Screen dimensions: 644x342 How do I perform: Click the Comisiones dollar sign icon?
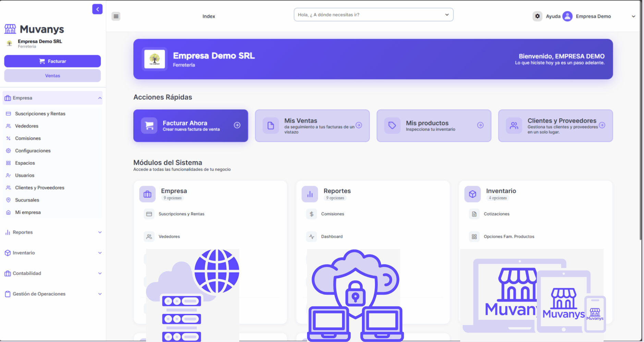(312, 214)
